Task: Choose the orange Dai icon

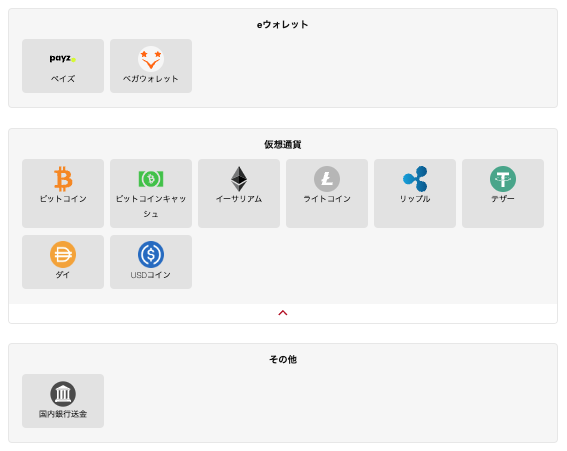Action: [x=63, y=255]
